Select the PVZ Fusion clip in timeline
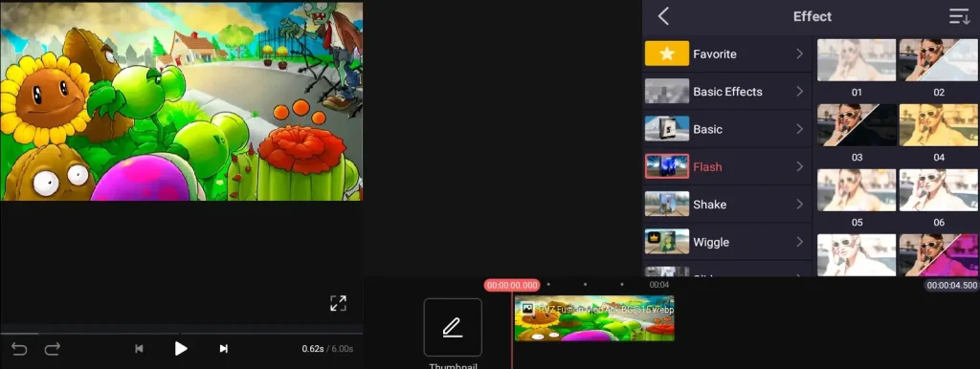The image size is (980, 369). point(594,318)
